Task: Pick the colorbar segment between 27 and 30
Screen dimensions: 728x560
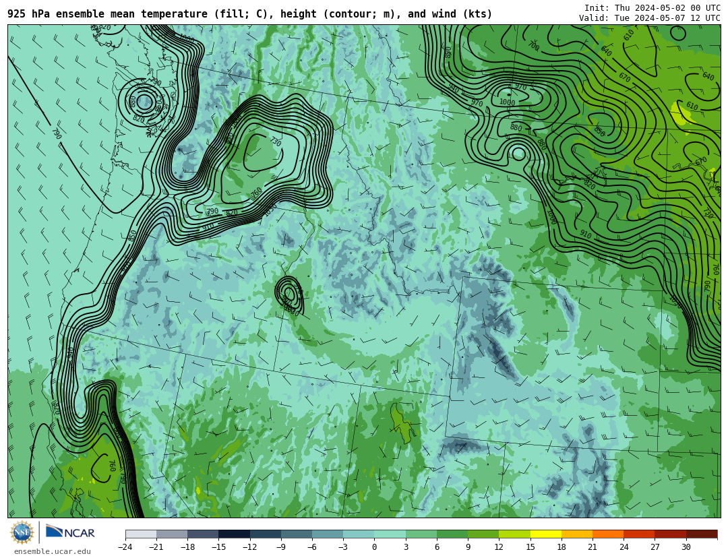Action: click(x=670, y=534)
